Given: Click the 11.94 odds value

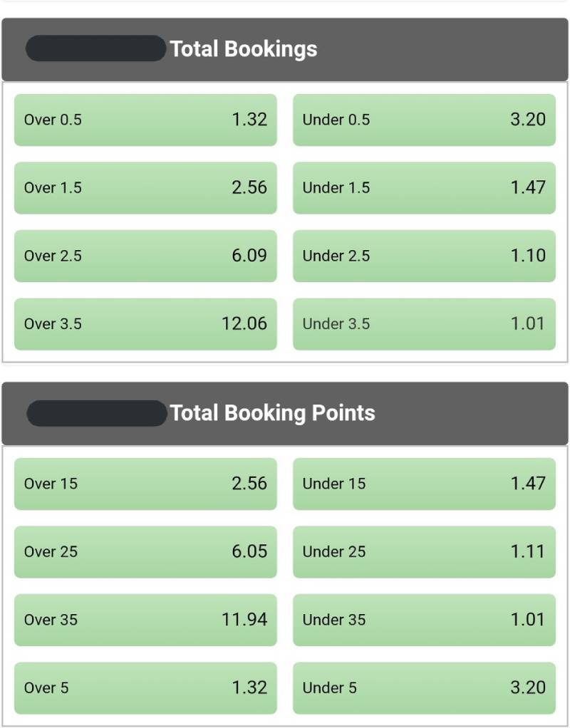Looking at the screenshot, I should click(x=244, y=620).
